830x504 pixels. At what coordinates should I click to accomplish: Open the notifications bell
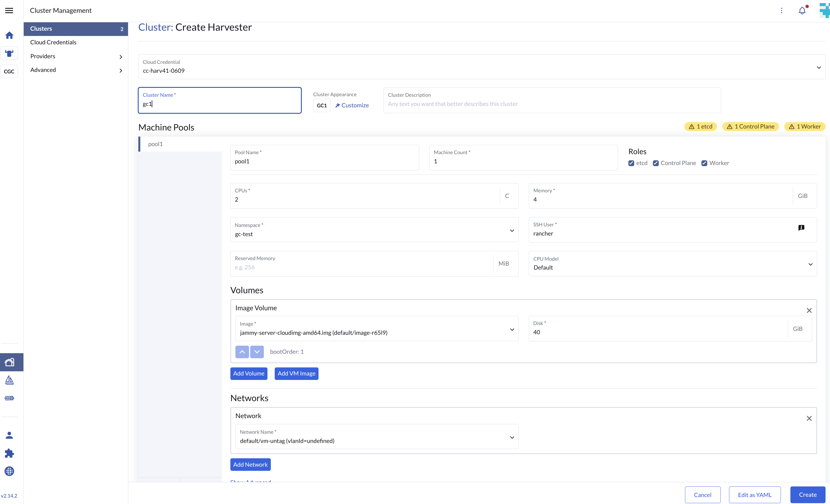click(x=802, y=11)
